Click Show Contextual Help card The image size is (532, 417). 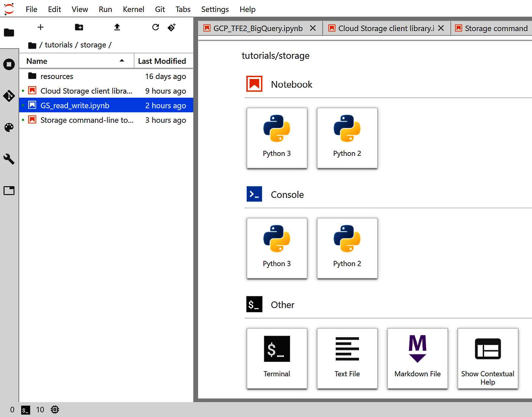tap(488, 358)
